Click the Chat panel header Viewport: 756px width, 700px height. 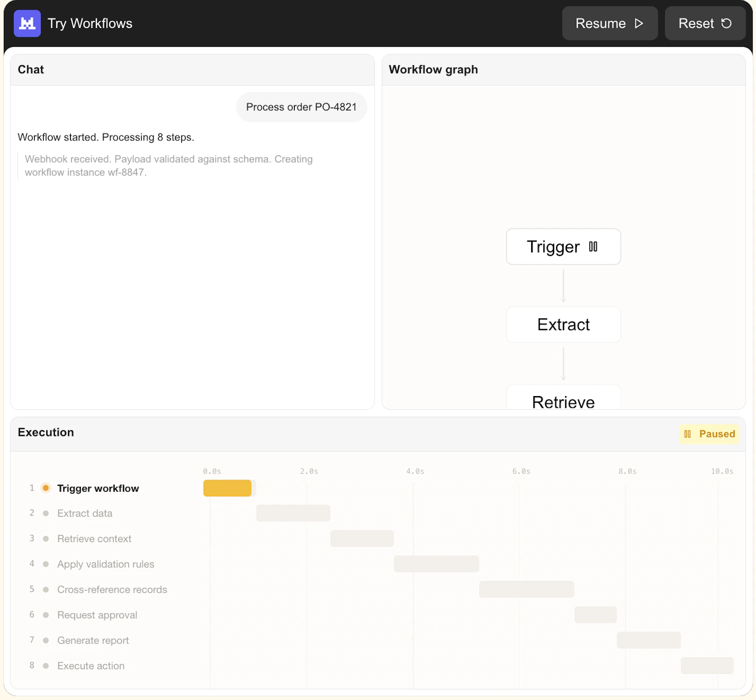pos(192,69)
